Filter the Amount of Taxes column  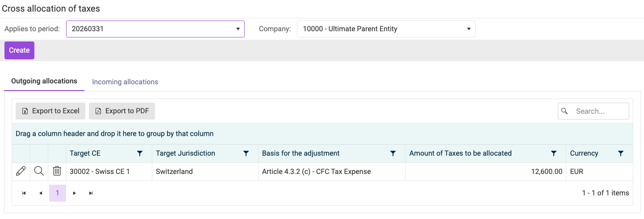pos(554,153)
